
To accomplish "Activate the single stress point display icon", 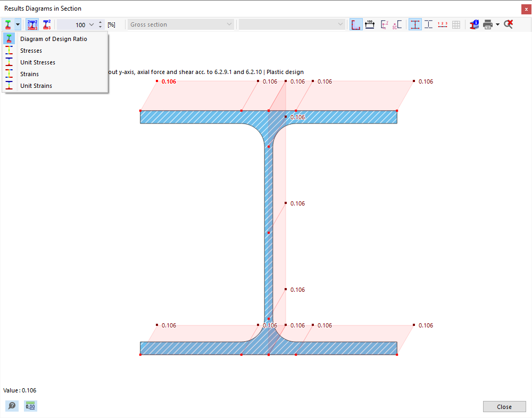I will [47, 24].
